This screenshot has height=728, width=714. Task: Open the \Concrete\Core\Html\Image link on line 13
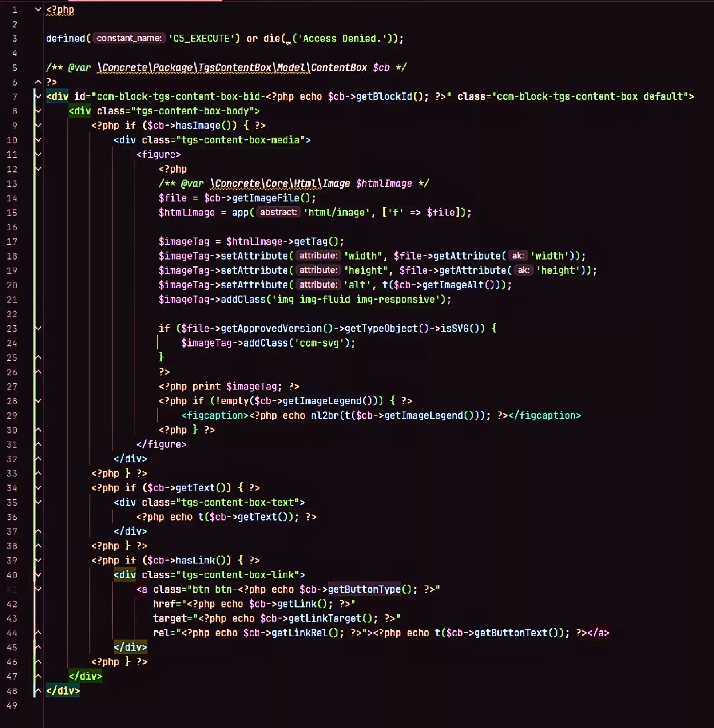point(281,183)
